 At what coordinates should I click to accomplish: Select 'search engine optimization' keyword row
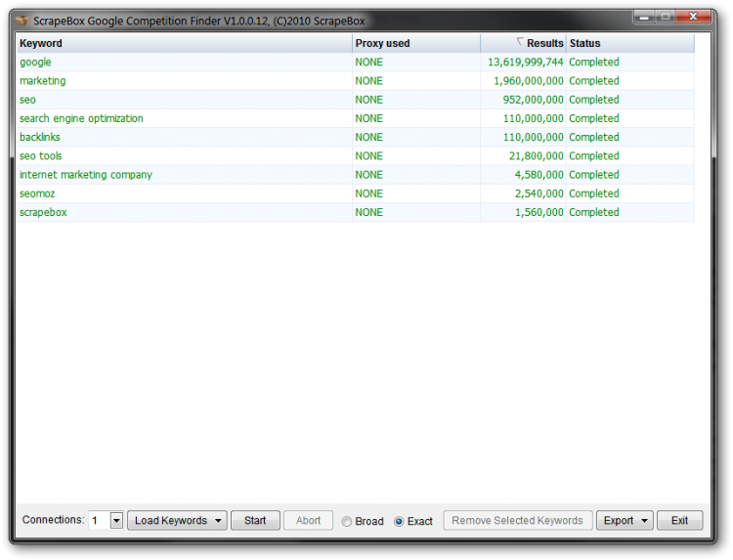tap(356, 118)
